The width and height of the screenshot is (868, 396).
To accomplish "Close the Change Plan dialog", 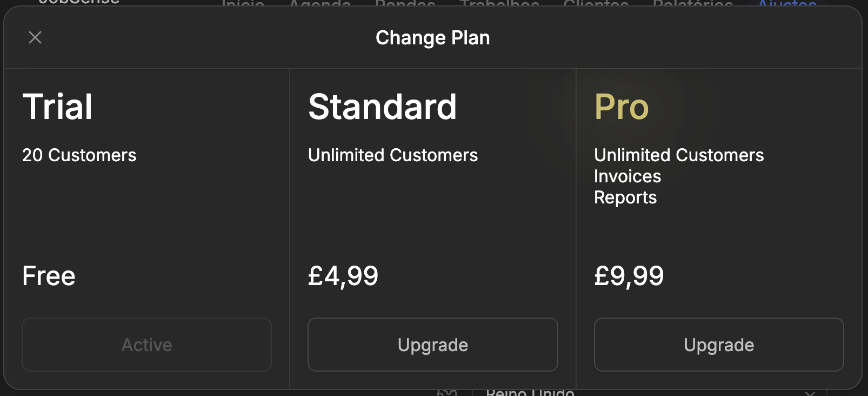I will pyautogui.click(x=35, y=37).
